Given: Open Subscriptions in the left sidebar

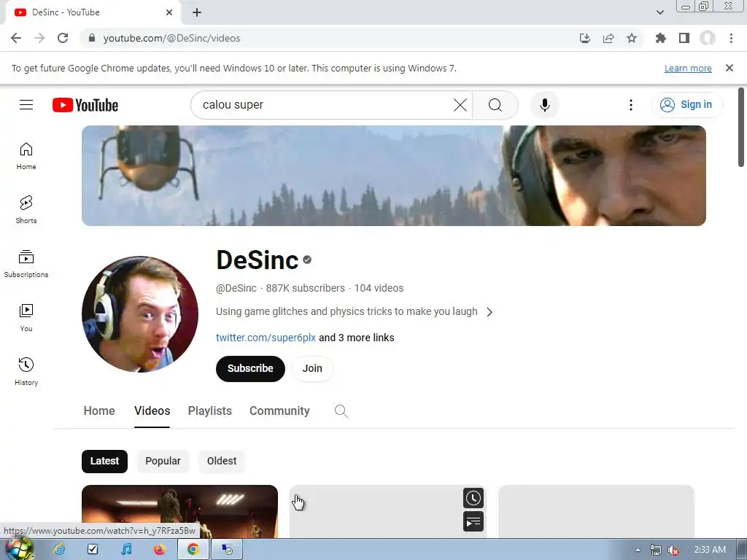Looking at the screenshot, I should [x=26, y=264].
